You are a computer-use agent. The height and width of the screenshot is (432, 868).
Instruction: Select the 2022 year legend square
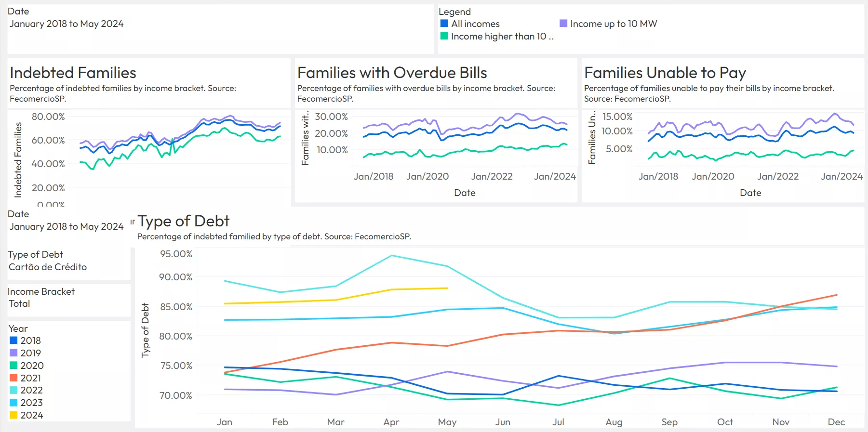click(x=13, y=390)
